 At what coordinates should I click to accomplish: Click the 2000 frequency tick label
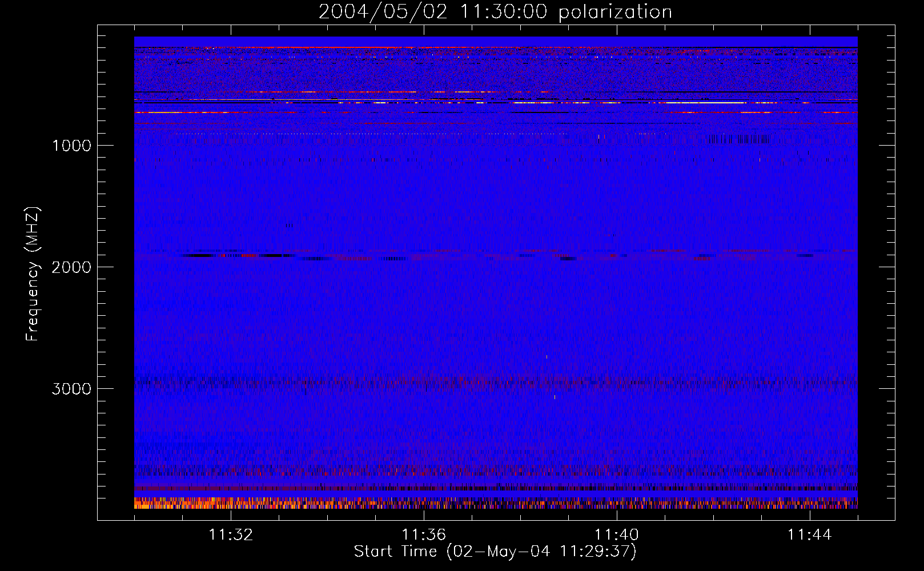pyautogui.click(x=71, y=267)
